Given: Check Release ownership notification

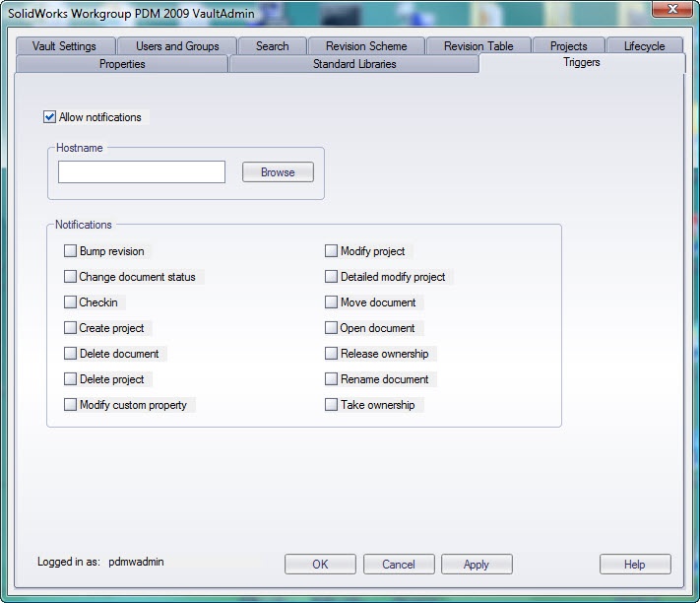Looking at the screenshot, I should tap(331, 354).
